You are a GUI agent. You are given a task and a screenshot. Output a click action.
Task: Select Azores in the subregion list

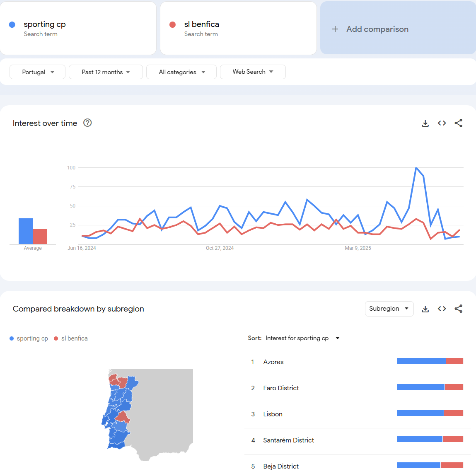(273, 362)
